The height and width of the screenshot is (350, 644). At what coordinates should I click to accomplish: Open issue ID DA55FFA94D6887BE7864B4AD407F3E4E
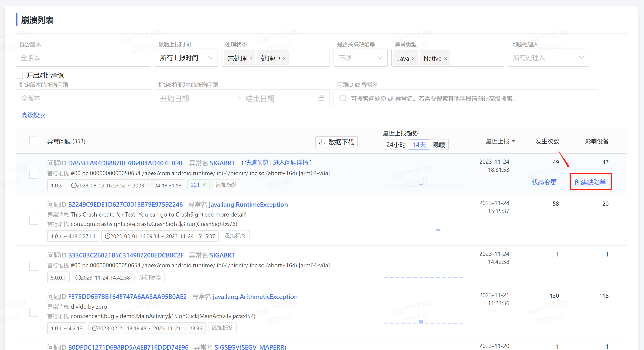pos(126,163)
